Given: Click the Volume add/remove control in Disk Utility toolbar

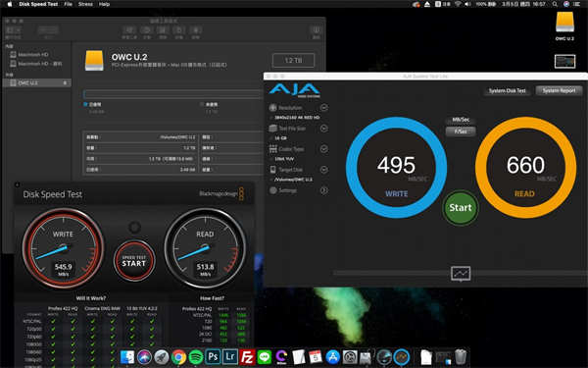Looking at the screenshot, I should point(48,30).
